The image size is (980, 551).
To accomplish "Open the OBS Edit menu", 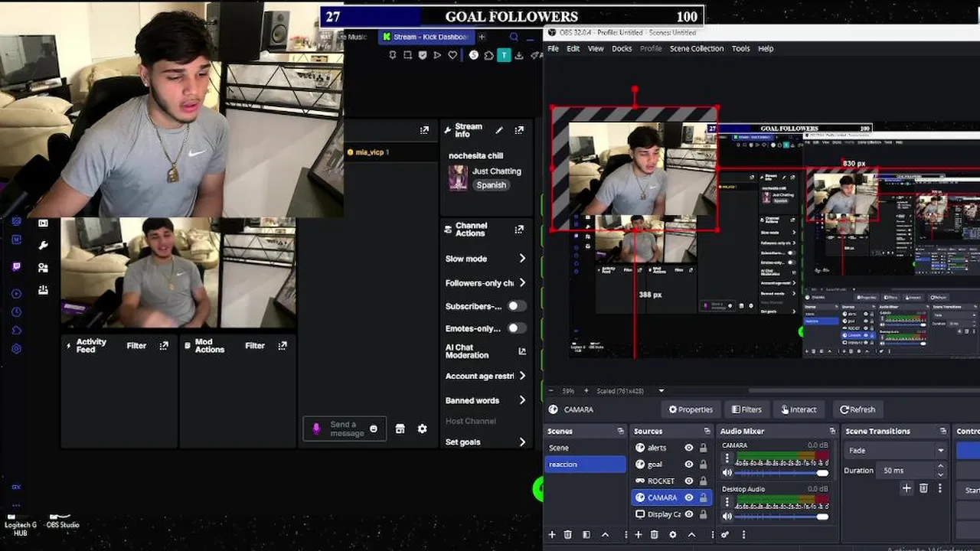I will (573, 48).
